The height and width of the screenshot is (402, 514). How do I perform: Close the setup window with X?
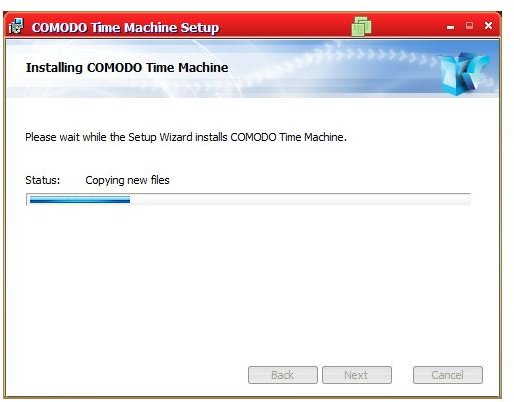(x=488, y=25)
